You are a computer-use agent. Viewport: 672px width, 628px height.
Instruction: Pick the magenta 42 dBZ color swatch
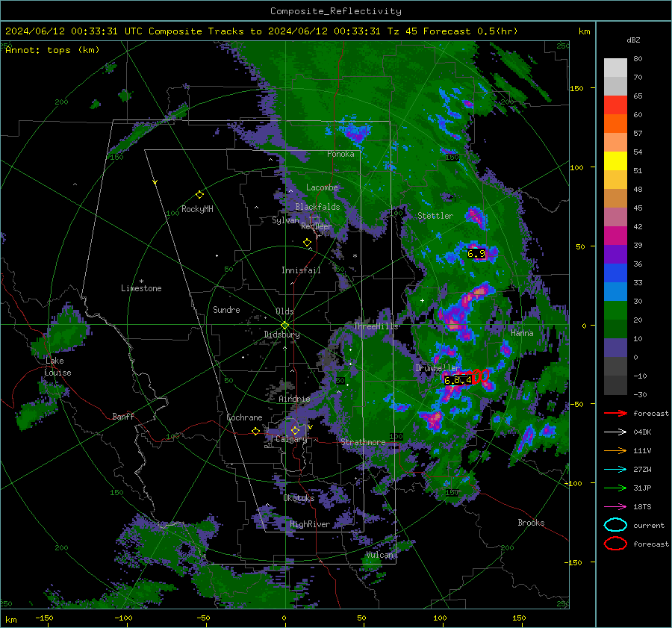point(615,235)
